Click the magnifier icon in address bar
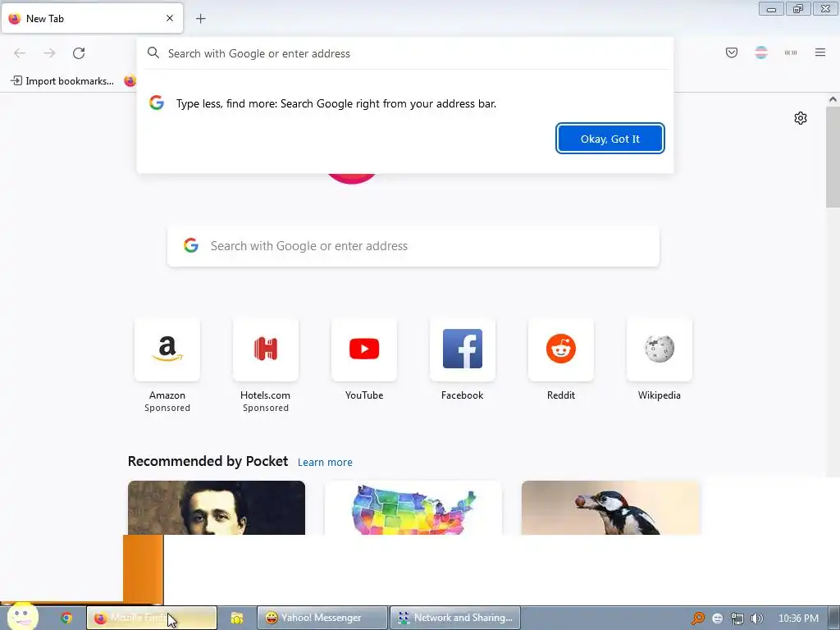Image resolution: width=840 pixels, height=630 pixels. 153,52
